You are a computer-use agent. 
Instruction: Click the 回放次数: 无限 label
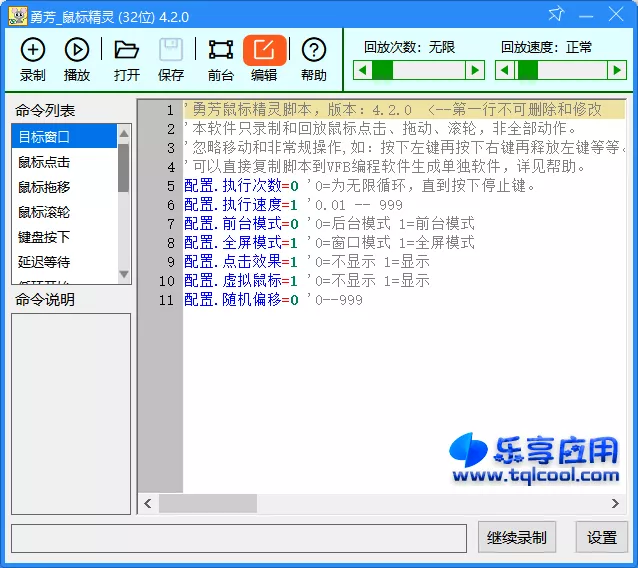click(409, 47)
